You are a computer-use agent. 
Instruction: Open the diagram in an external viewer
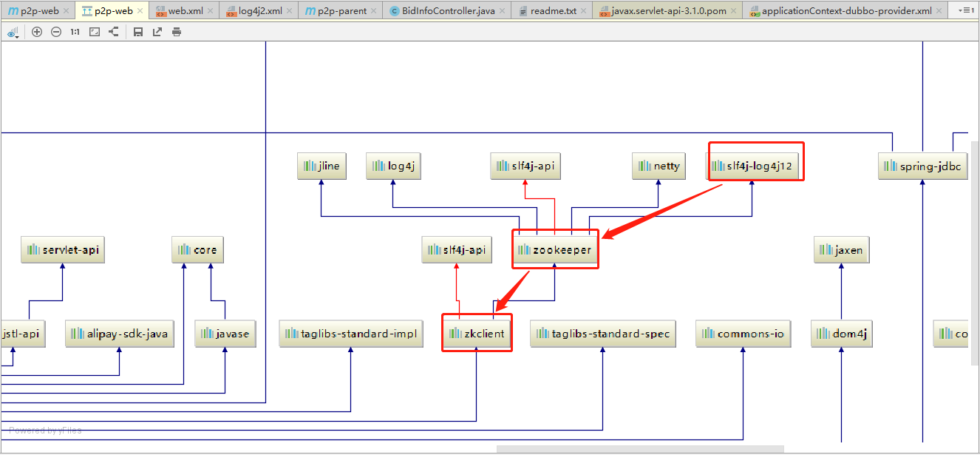tap(157, 32)
